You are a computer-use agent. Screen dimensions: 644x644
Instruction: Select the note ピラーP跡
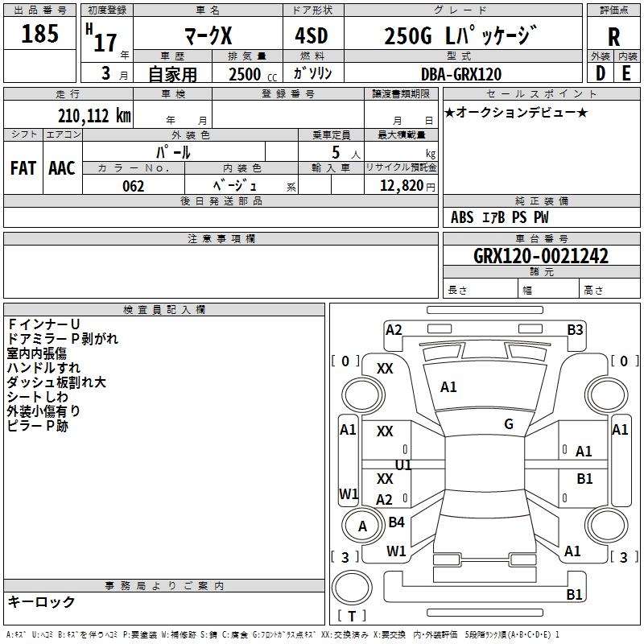point(38,426)
